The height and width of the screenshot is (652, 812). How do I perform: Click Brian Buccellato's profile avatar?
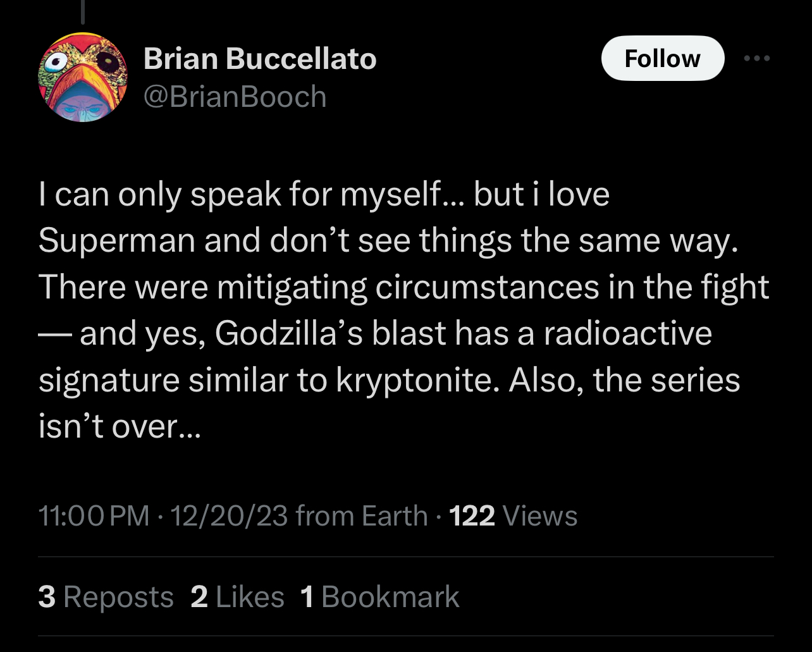pos(83,77)
